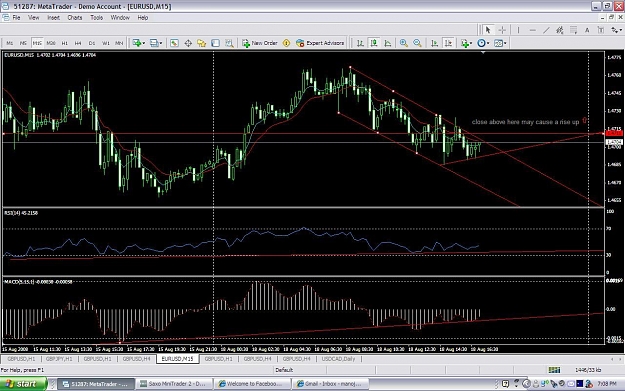Screen dimensions: 625x391
Task: Select the arrow cursor tool
Action: click(488, 30)
